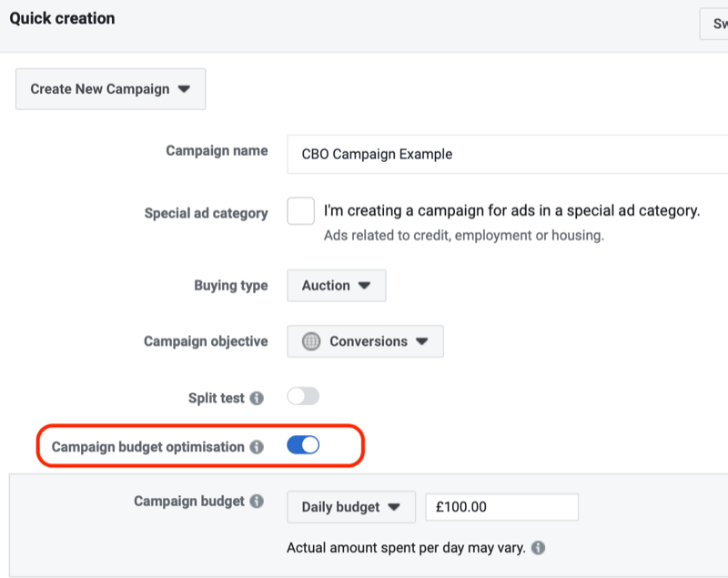Open the Daily budget dropdown

[351, 507]
